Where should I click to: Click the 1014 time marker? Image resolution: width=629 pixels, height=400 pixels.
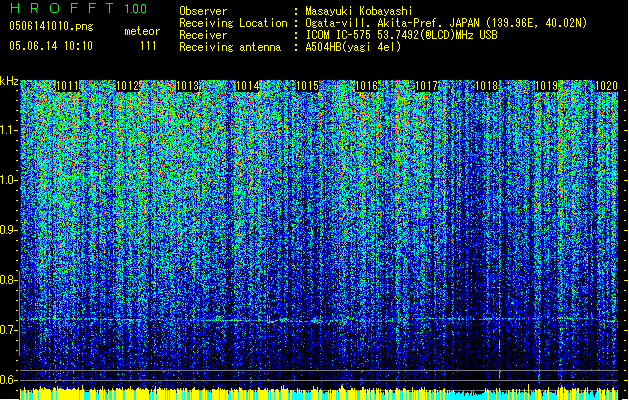pyautogui.click(x=248, y=86)
